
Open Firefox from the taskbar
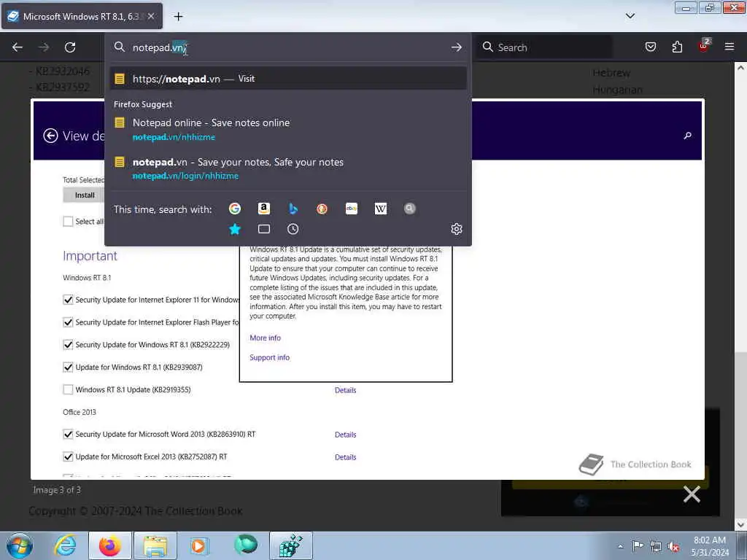109,545
